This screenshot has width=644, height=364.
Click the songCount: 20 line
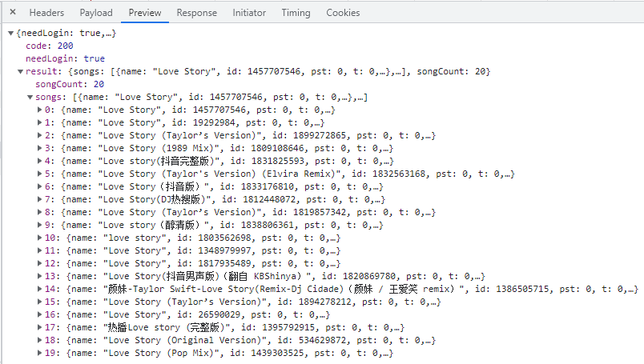[x=70, y=84]
